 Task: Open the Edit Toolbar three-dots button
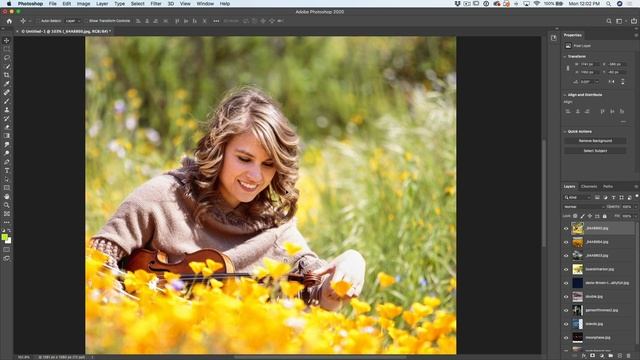pos(7,222)
